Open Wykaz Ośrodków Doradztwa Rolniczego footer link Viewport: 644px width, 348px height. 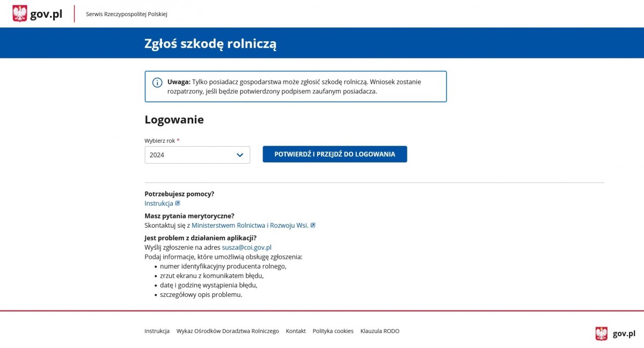(x=228, y=331)
